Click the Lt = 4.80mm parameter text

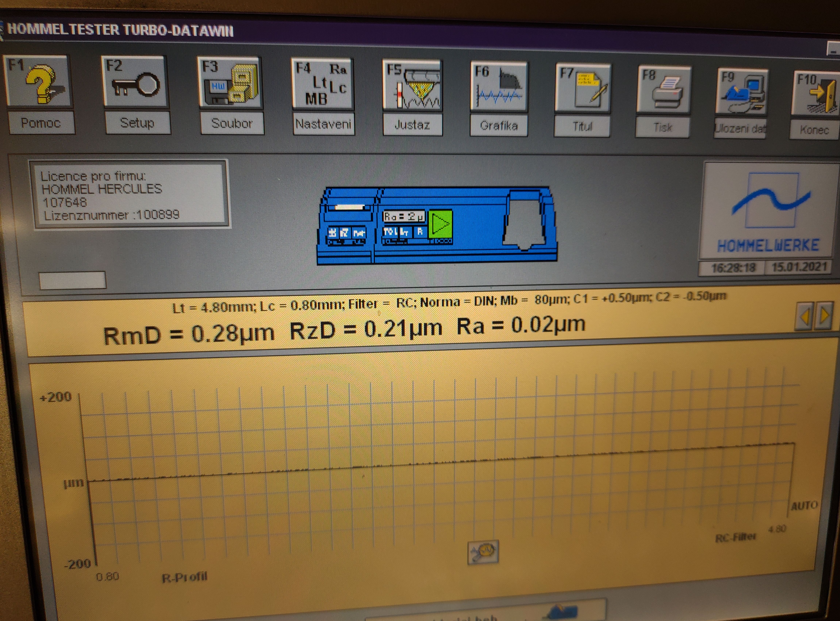coord(214,308)
